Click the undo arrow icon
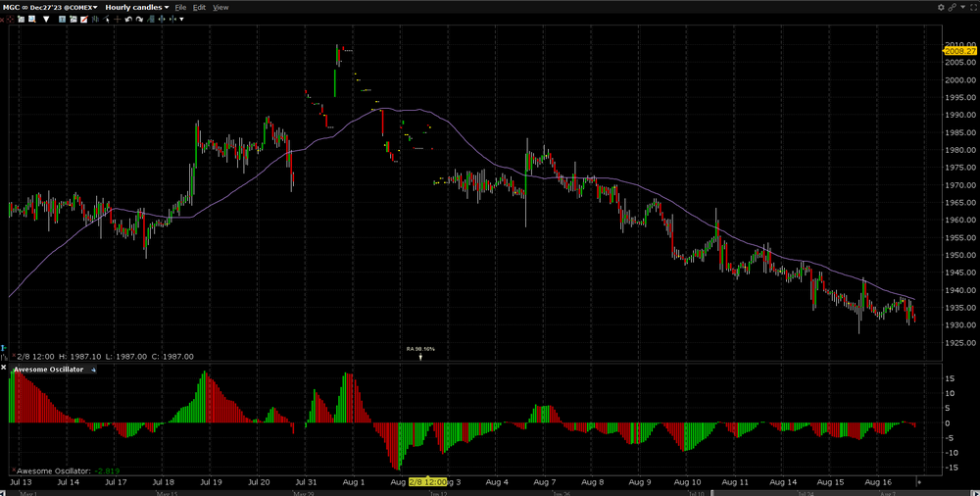Viewport: 980px width, 496px height. click(x=128, y=19)
